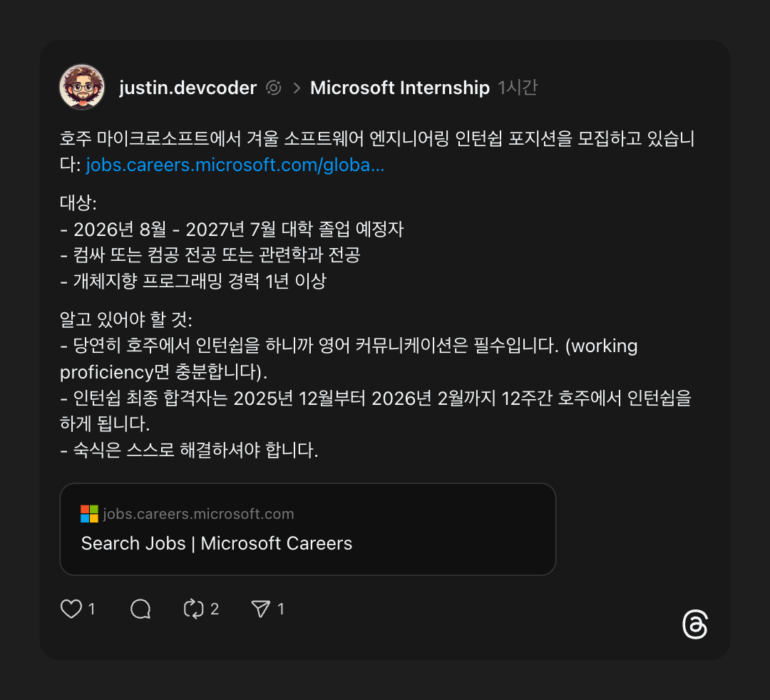Open the Search Jobs | Microsoft Careers card

tap(308, 529)
